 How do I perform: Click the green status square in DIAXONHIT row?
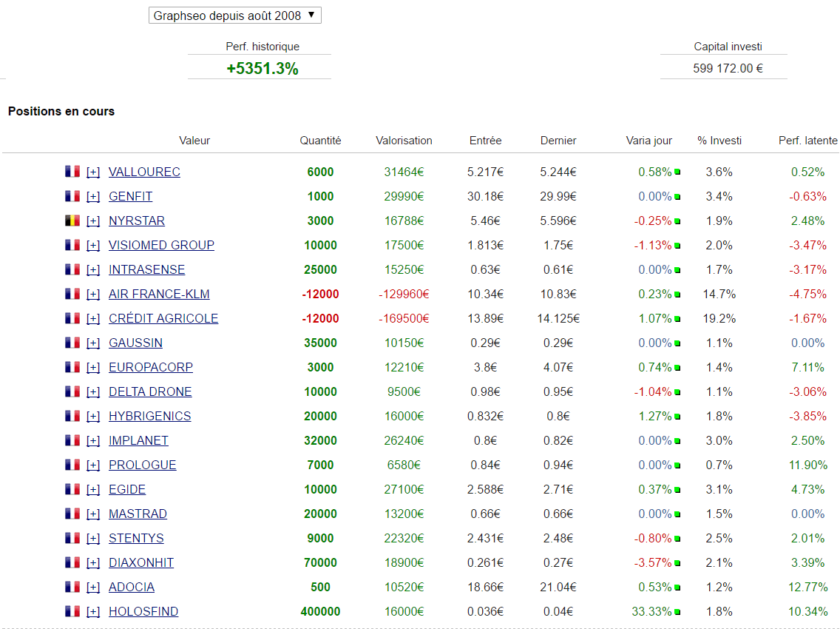coord(677,563)
